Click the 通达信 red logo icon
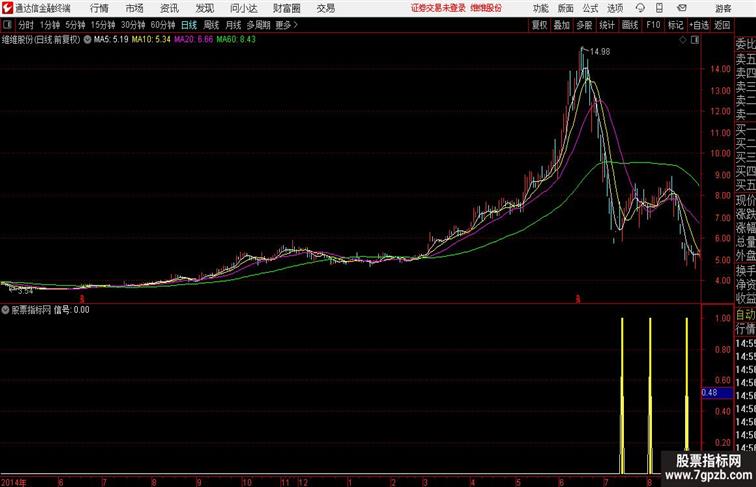 point(7,8)
